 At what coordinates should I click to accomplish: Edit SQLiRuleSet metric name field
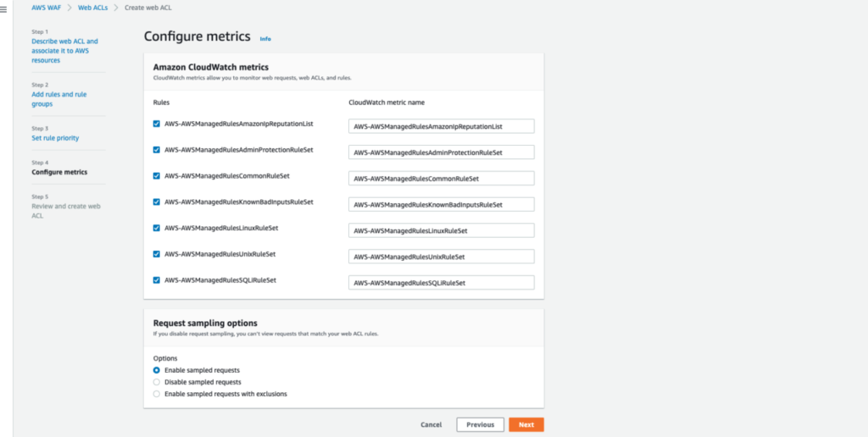point(441,282)
